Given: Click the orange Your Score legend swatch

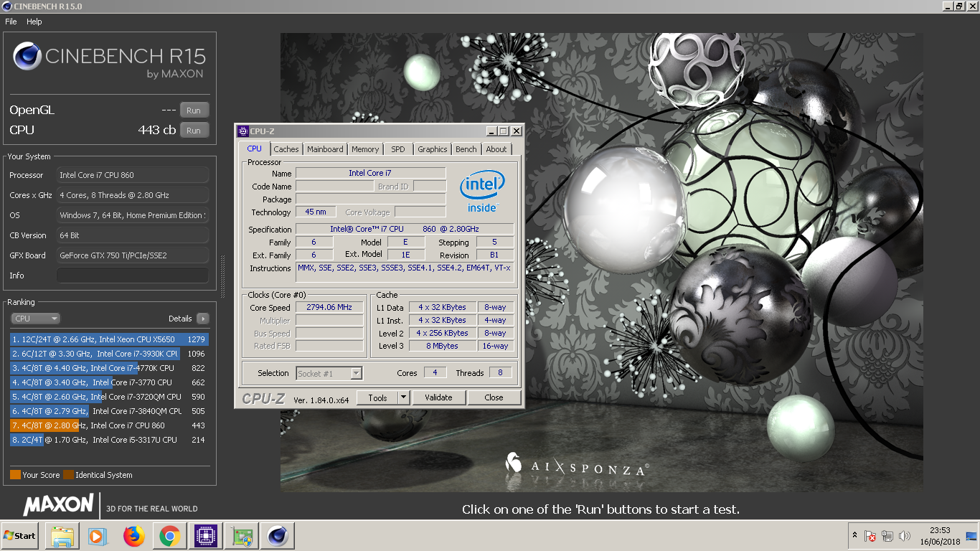Looking at the screenshot, I should pos(15,475).
